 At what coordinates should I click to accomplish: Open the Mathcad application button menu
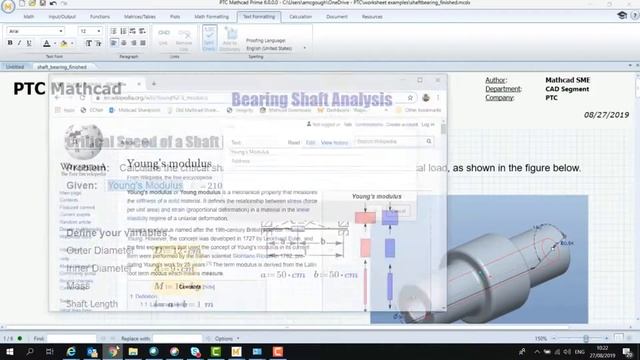tap(7, 6)
